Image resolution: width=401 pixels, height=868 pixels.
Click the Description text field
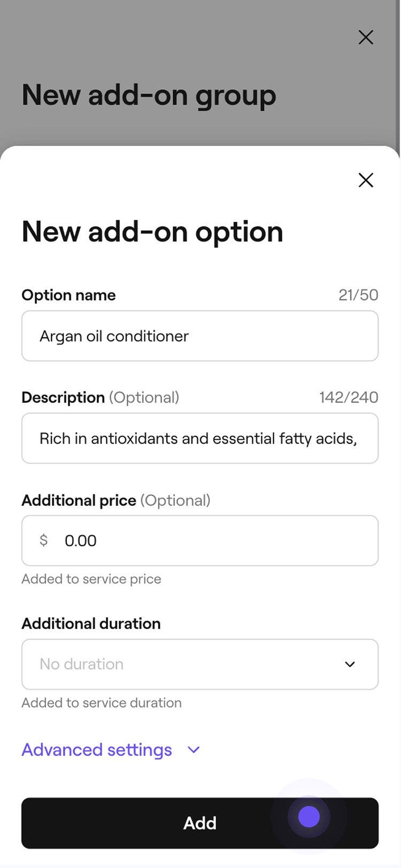200,438
